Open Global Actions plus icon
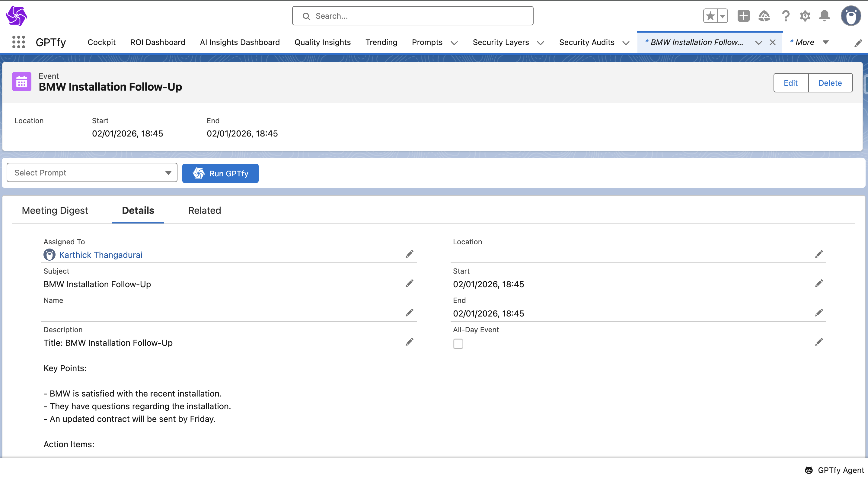The image size is (868, 482). click(x=743, y=16)
